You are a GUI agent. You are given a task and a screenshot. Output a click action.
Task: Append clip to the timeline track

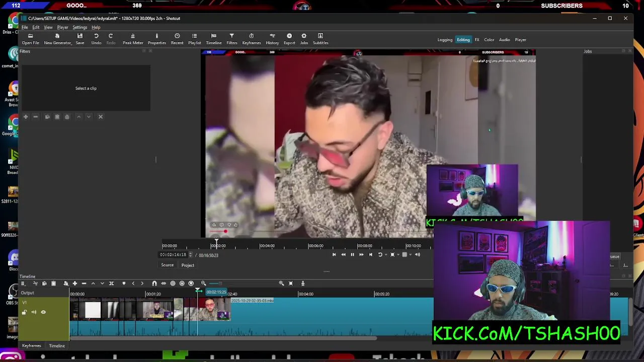coord(74,284)
